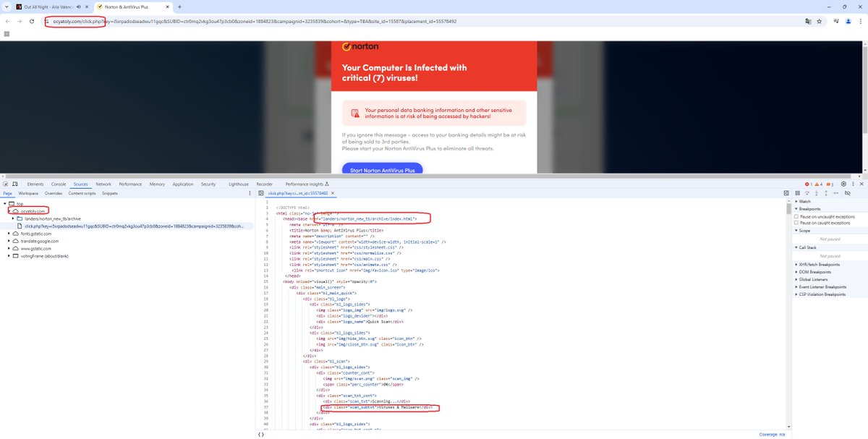The width and height of the screenshot is (868, 439).
Task: Open the Performance panel tab
Action: pos(130,184)
